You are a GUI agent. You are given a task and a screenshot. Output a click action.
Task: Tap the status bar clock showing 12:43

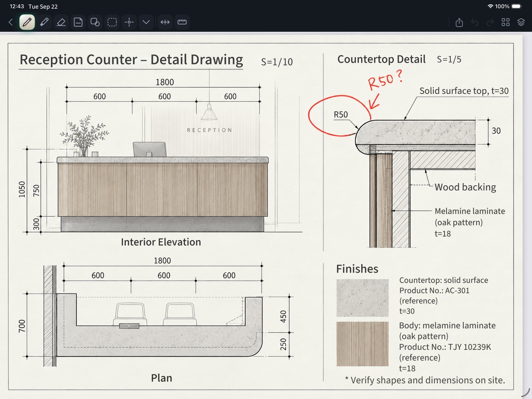click(x=17, y=6)
